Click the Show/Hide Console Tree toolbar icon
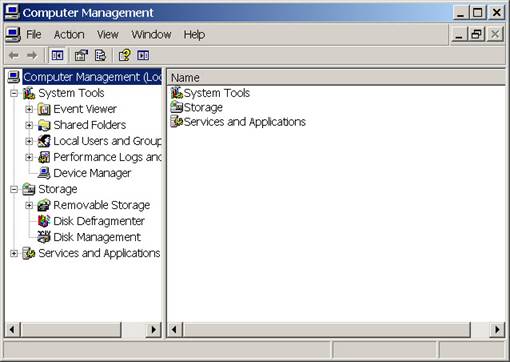The height and width of the screenshot is (362, 510). point(57,55)
